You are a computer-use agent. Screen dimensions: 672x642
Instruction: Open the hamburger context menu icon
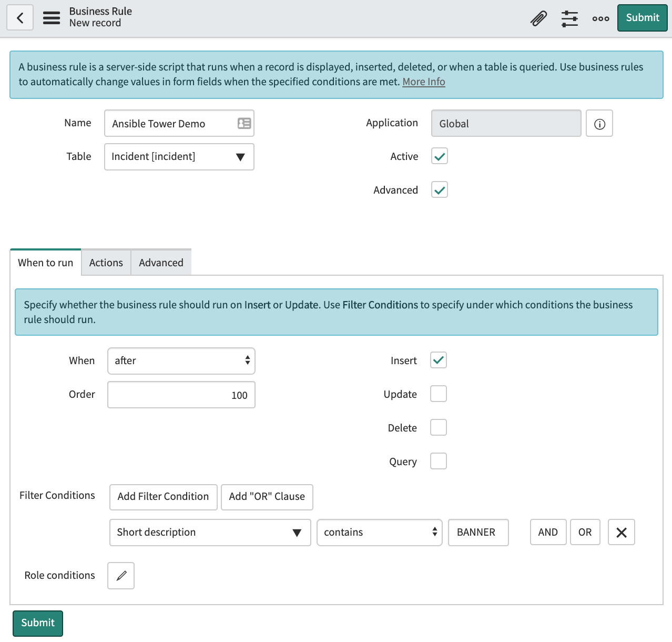point(52,18)
